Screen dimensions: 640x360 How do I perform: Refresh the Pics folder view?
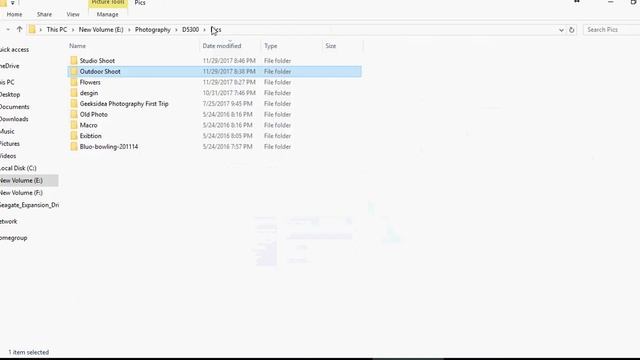(571, 30)
